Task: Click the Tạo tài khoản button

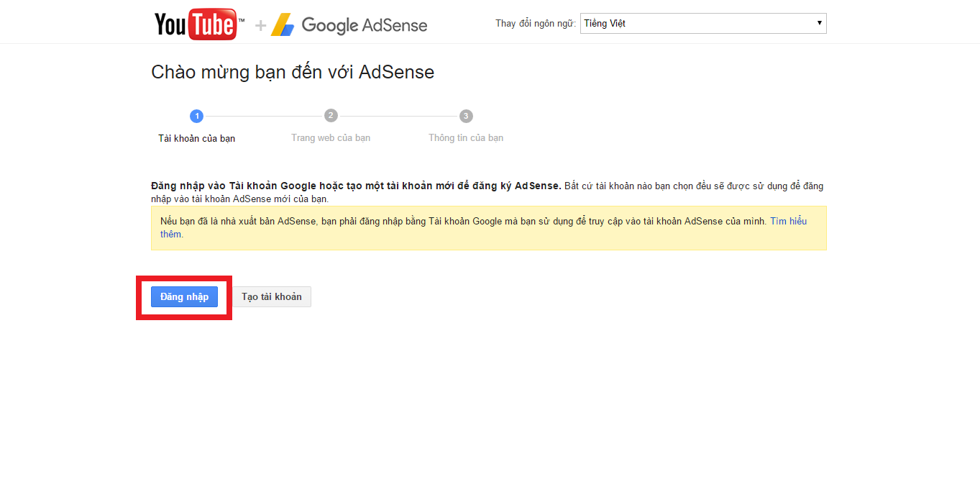Action: point(272,296)
